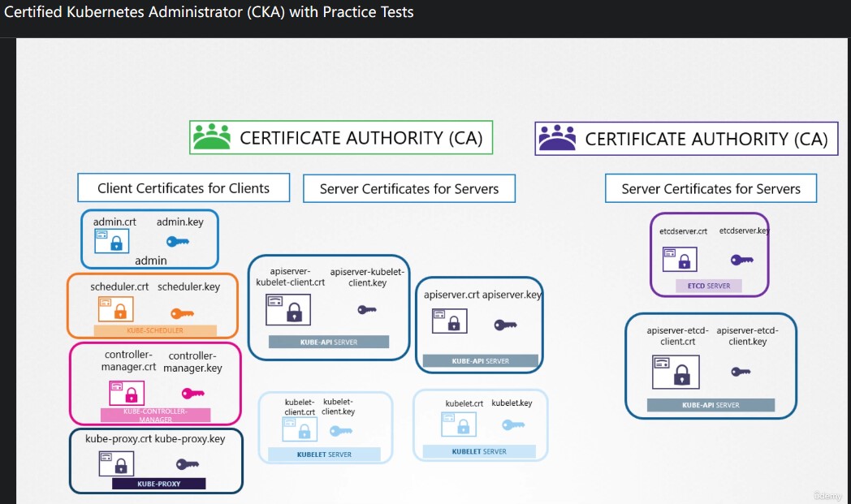Click the scheduler.crt orange certificate icon
Screen dimensions: 851x504
(x=115, y=309)
